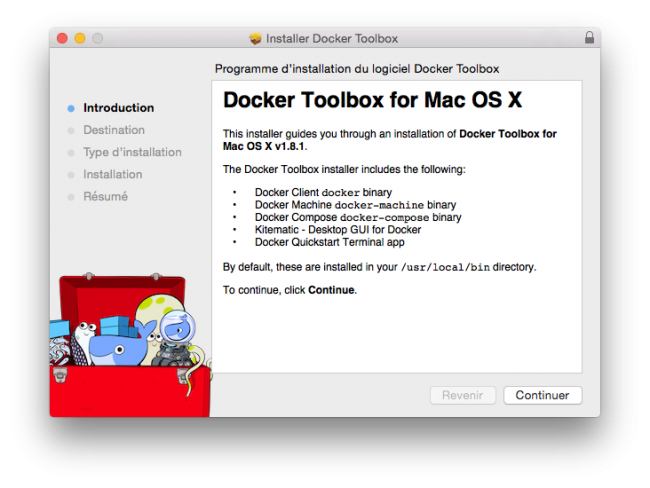Click the lock icon in the title bar
The height and width of the screenshot is (488, 650).
pos(589,39)
